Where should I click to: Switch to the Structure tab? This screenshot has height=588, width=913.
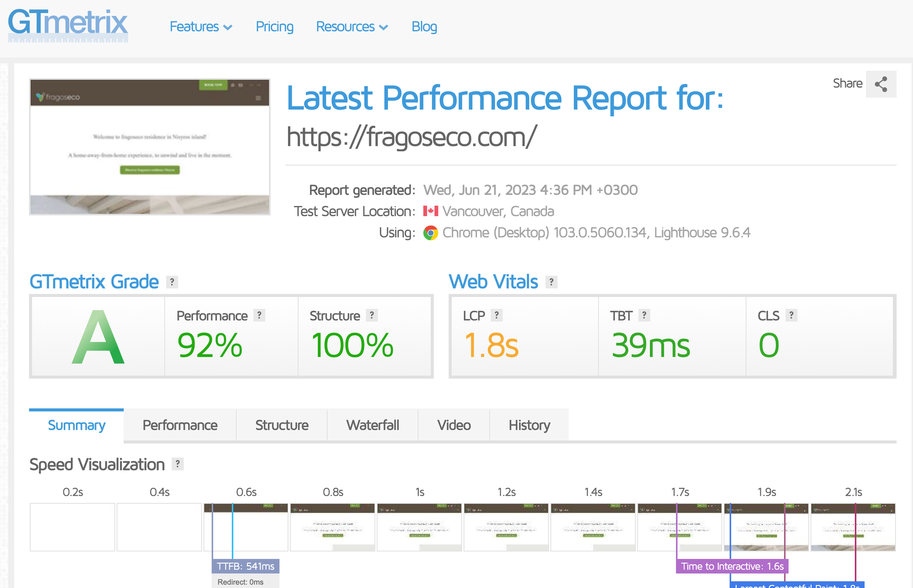282,425
